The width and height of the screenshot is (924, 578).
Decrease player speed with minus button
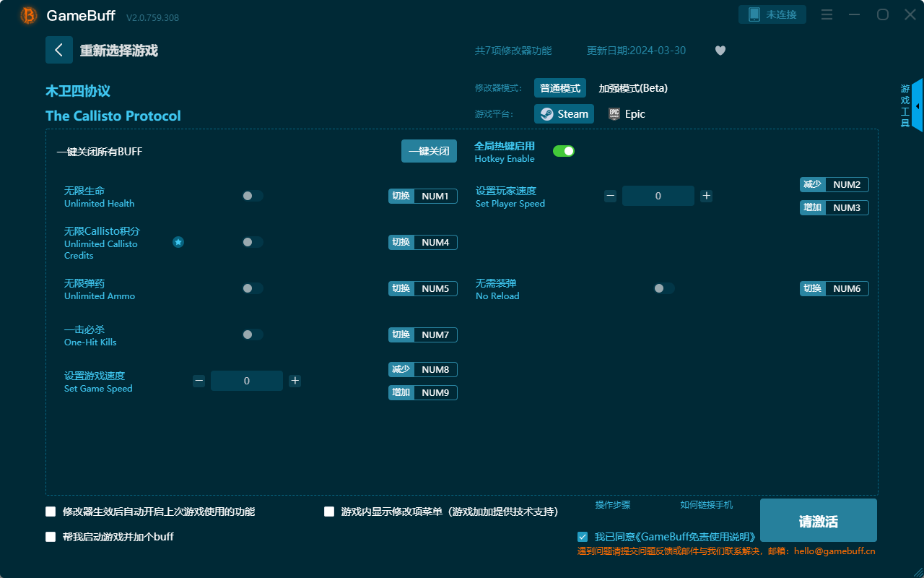click(x=610, y=196)
